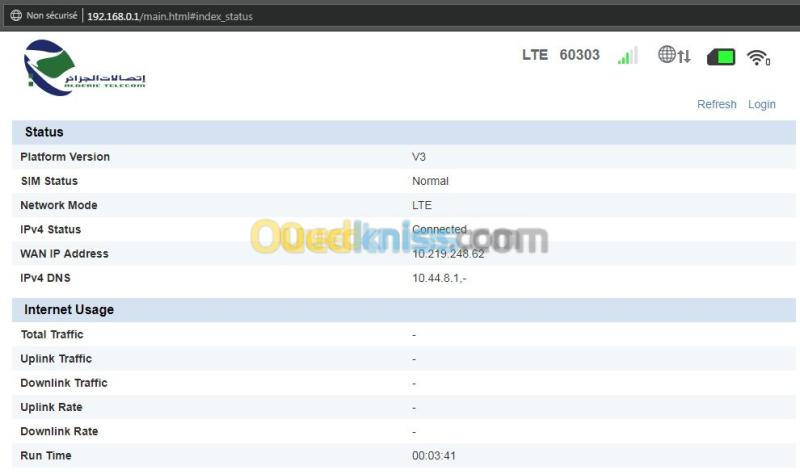Click the Normal SIM status value
800x474 pixels.
point(430,181)
